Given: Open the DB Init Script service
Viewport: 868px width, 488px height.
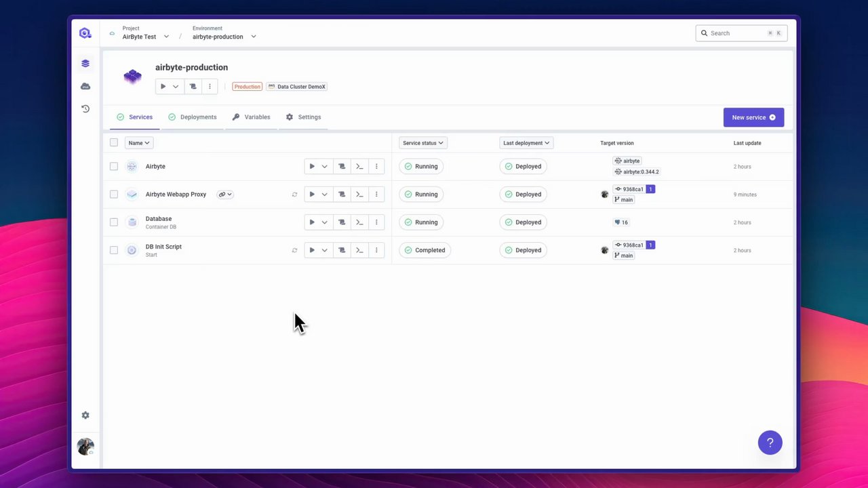Looking at the screenshot, I should [163, 247].
